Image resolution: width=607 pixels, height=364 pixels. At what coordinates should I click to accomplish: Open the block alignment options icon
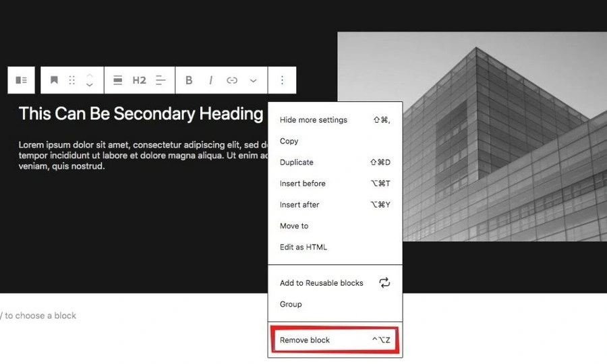117,80
